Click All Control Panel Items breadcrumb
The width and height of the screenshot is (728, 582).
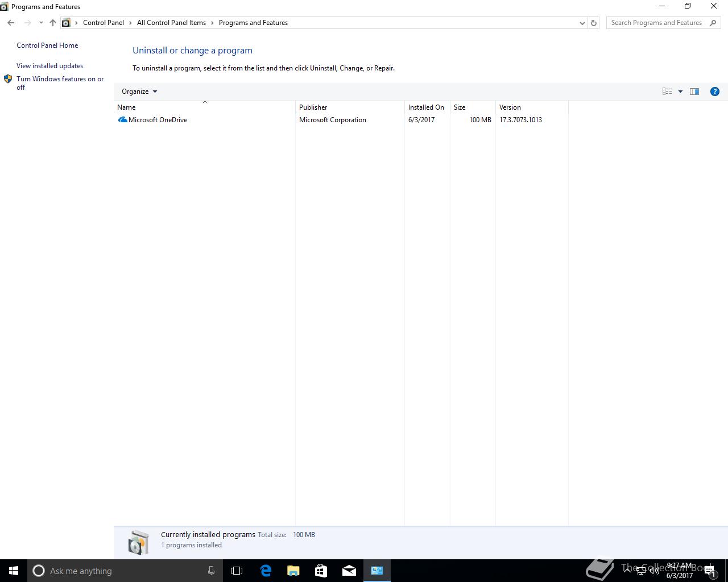pos(171,23)
